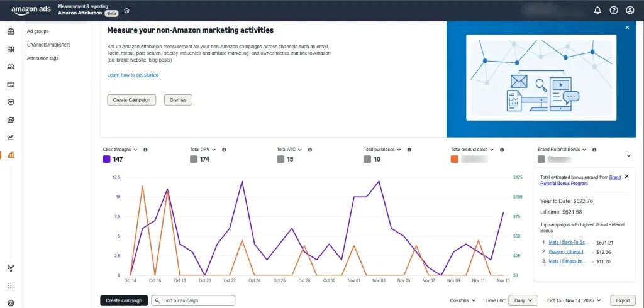Open notifications bell icon
This screenshot has width=644, height=308.
coord(597,10)
